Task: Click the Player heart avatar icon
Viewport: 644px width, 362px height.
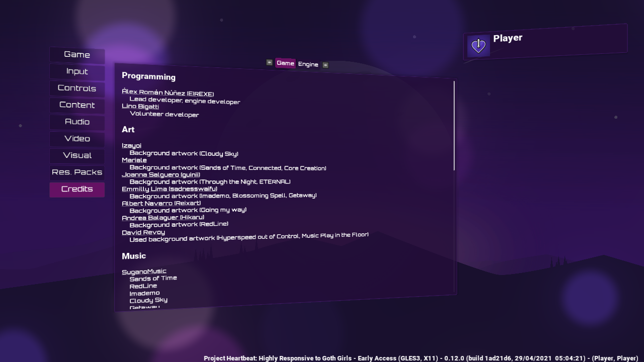Action: coord(478,46)
